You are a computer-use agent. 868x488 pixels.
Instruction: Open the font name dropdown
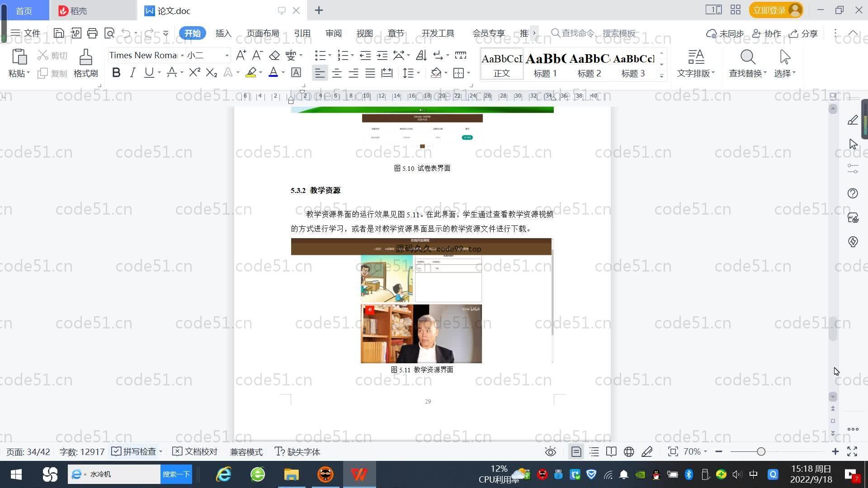coord(182,56)
